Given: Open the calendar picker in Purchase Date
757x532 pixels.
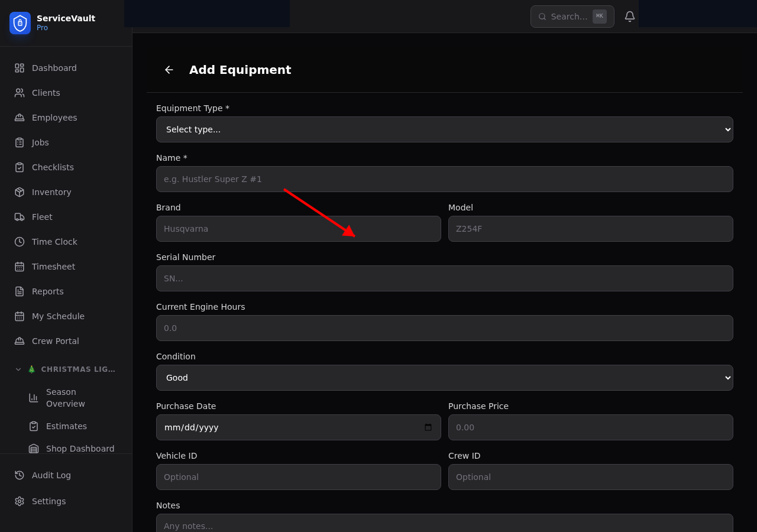Looking at the screenshot, I should pos(428,427).
